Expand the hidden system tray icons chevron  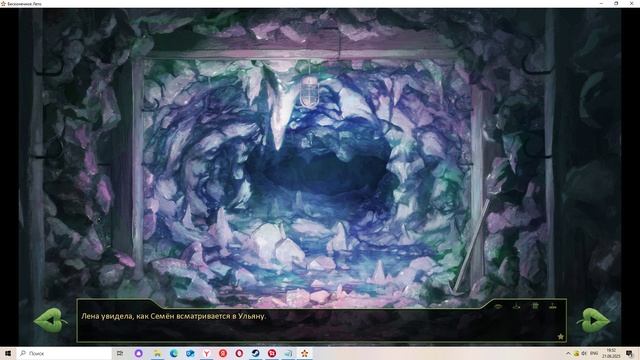click(568, 353)
